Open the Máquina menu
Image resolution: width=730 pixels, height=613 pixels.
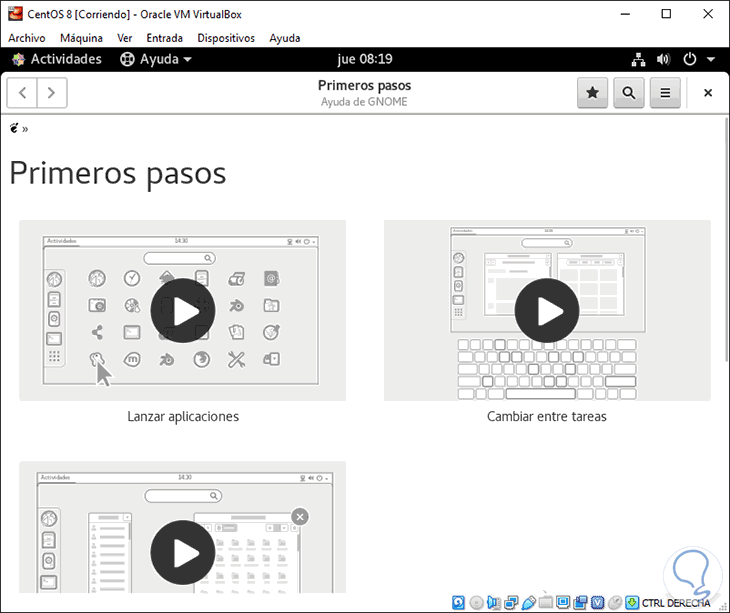[x=81, y=38]
